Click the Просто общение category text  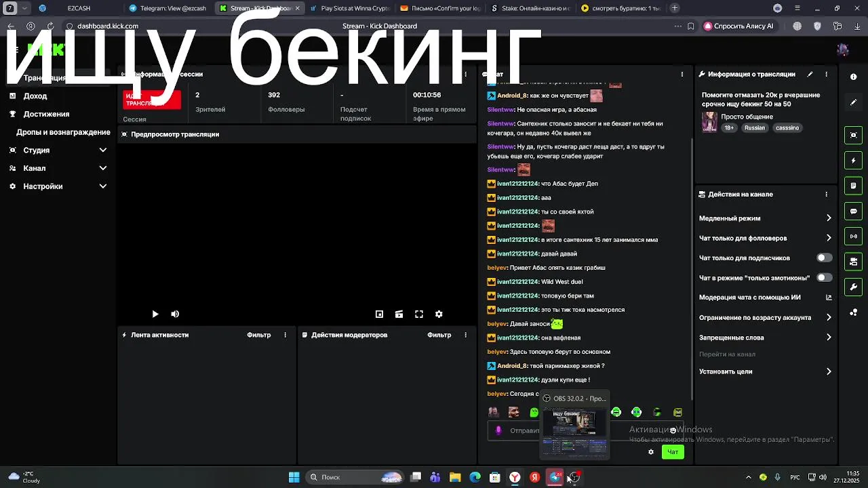pyautogui.click(x=747, y=117)
